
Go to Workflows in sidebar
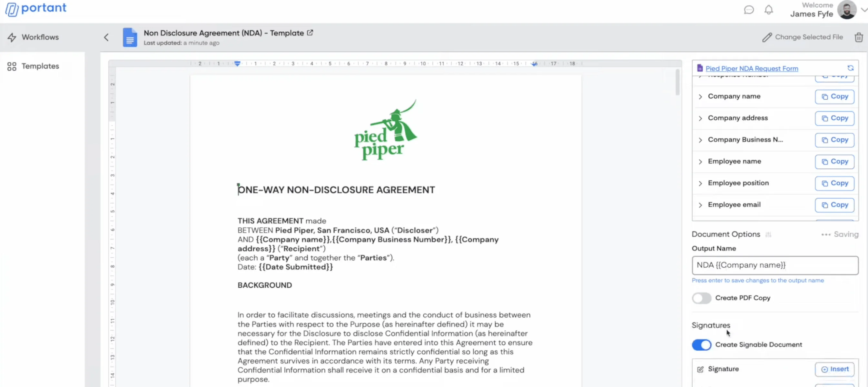[40, 37]
